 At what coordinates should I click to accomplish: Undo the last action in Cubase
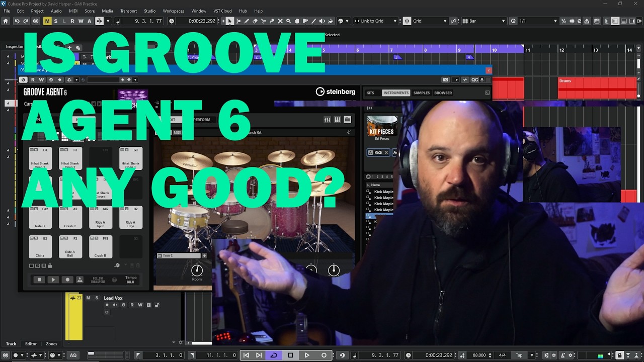pos(17,21)
